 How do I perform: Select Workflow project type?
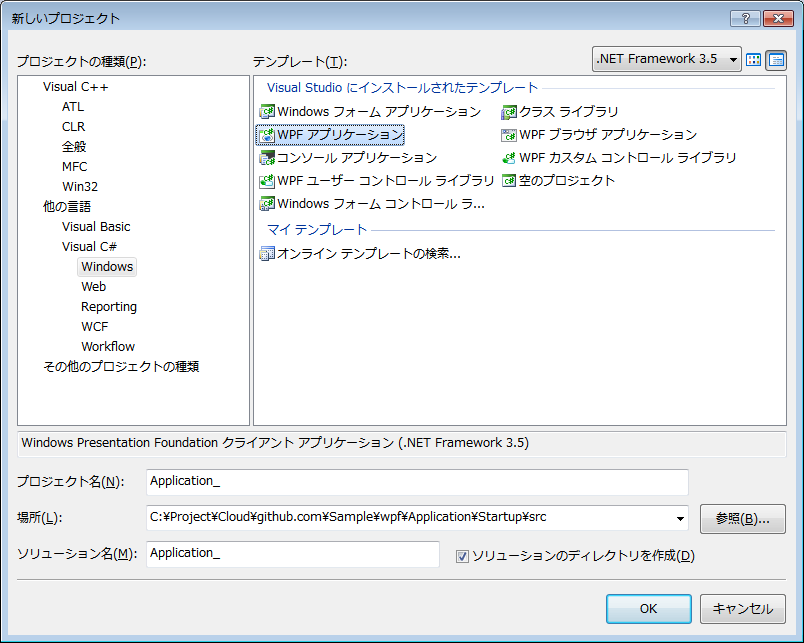(x=108, y=347)
